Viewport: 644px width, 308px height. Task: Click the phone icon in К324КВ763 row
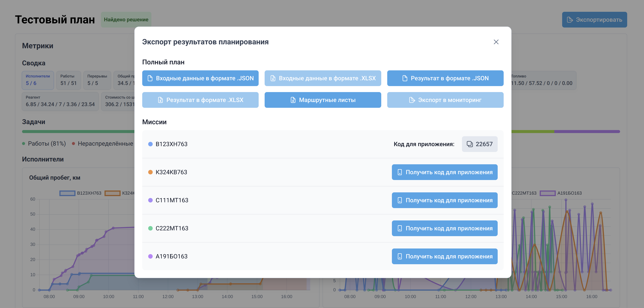point(400,172)
